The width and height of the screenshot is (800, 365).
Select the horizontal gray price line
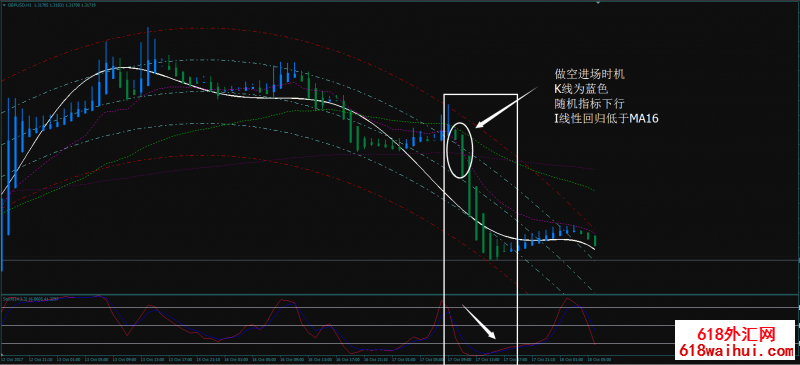[400, 260]
